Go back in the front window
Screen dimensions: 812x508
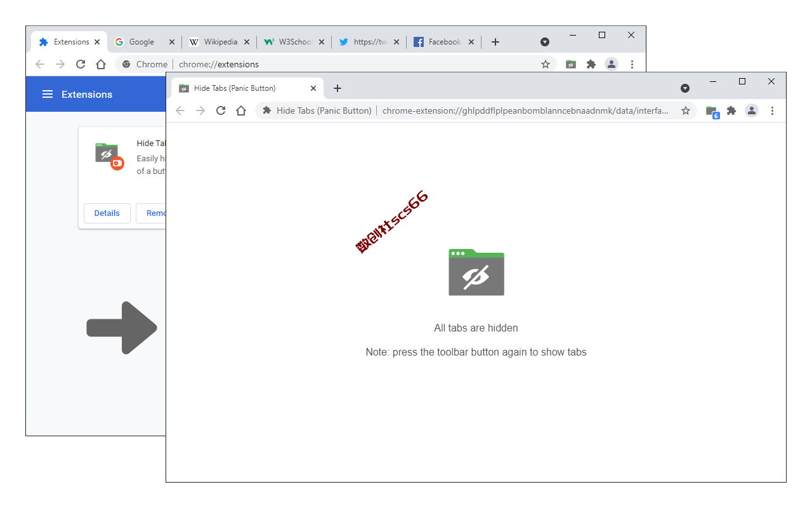[x=180, y=110]
